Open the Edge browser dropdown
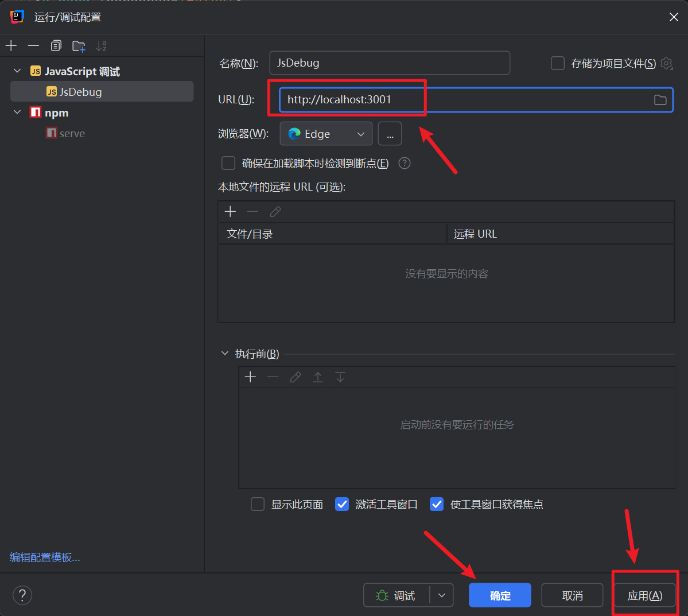Screen dimensions: 688x616 tap(326, 134)
